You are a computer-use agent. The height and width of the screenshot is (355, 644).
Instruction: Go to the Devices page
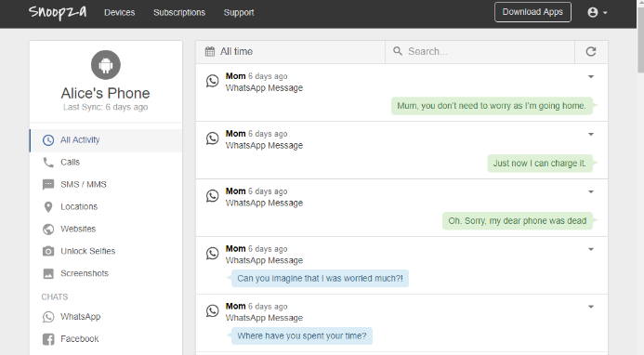pos(120,13)
